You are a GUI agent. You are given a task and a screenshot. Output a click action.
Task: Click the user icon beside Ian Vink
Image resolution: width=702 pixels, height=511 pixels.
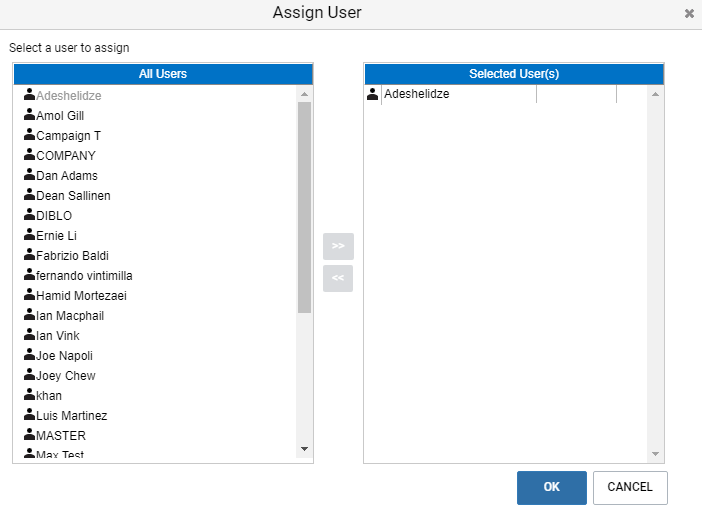(30, 334)
